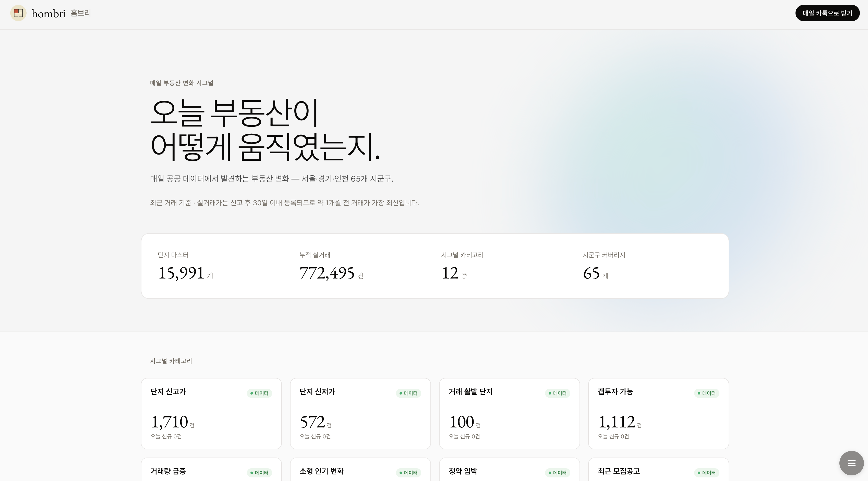Screen dimensions: 868x481
Task: Click 오늘 신규 0건 under 단지 신고가
Action: pos(166,436)
